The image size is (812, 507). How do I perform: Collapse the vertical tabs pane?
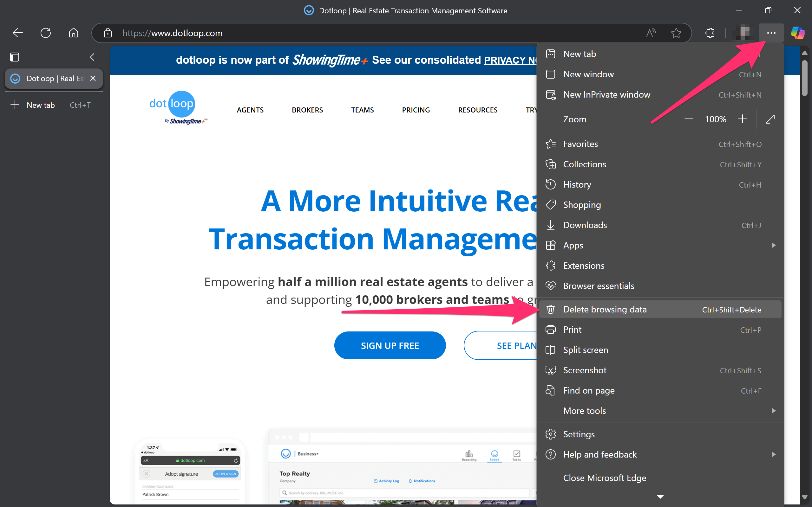click(92, 57)
